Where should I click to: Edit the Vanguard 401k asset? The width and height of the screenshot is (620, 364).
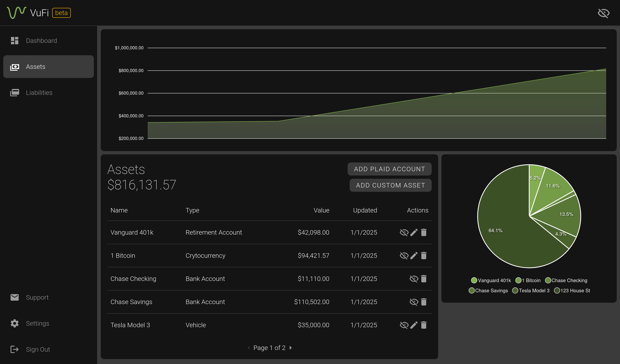(x=414, y=232)
